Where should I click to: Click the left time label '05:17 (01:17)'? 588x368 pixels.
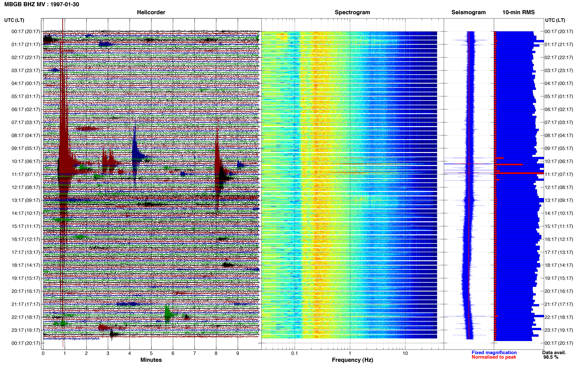pos(26,96)
